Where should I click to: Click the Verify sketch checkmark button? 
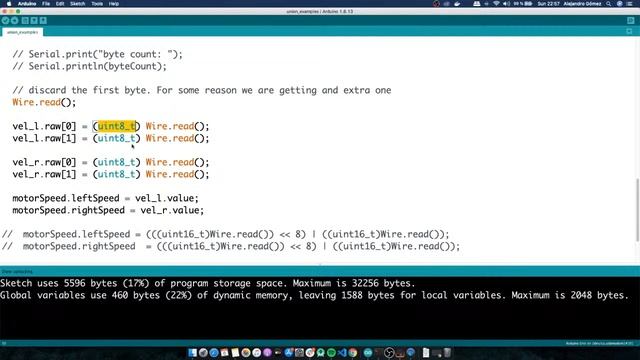pyautogui.click(x=5, y=20)
